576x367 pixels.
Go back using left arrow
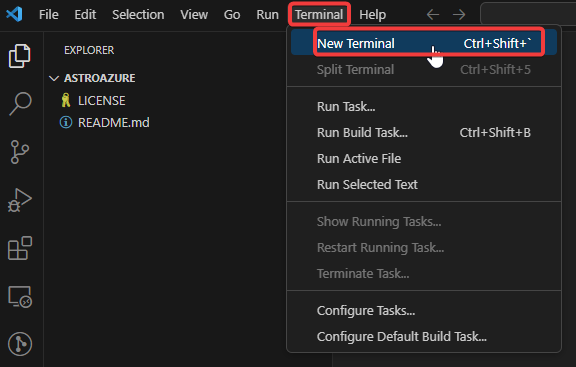(x=433, y=15)
